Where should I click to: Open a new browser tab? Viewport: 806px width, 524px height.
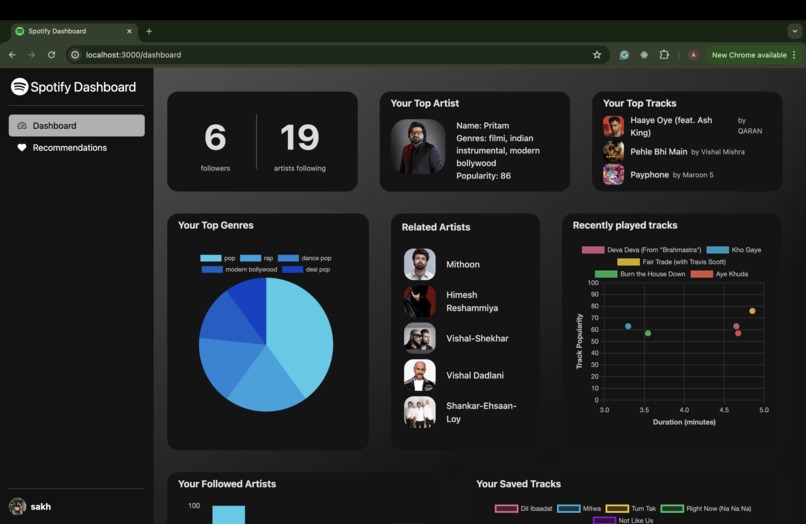tap(149, 31)
